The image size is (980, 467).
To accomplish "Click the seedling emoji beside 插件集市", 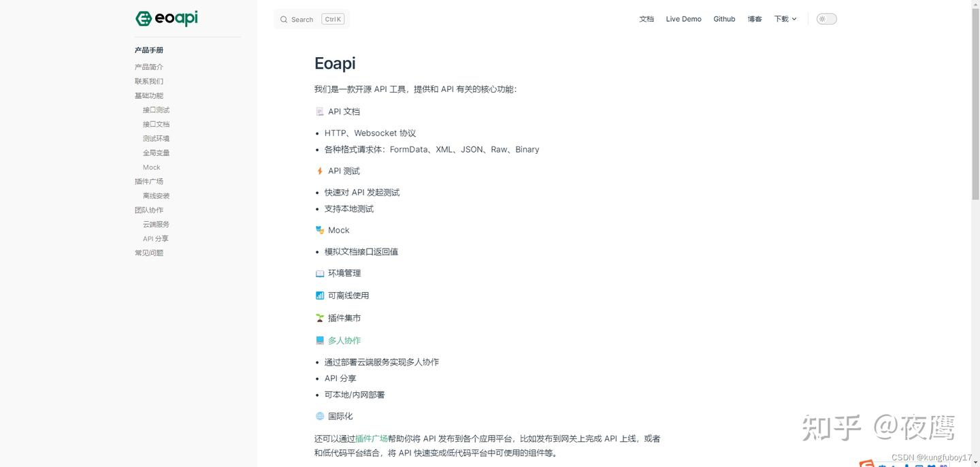I will pyautogui.click(x=320, y=317).
